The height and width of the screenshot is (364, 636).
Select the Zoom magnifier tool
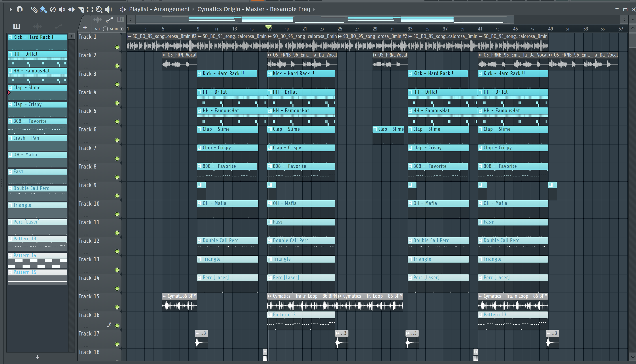[x=99, y=9]
